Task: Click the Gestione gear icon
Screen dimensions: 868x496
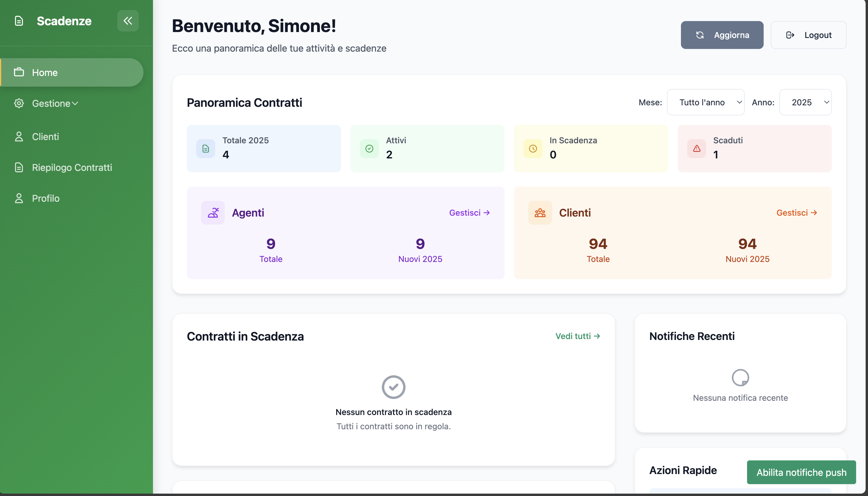Action: click(19, 103)
